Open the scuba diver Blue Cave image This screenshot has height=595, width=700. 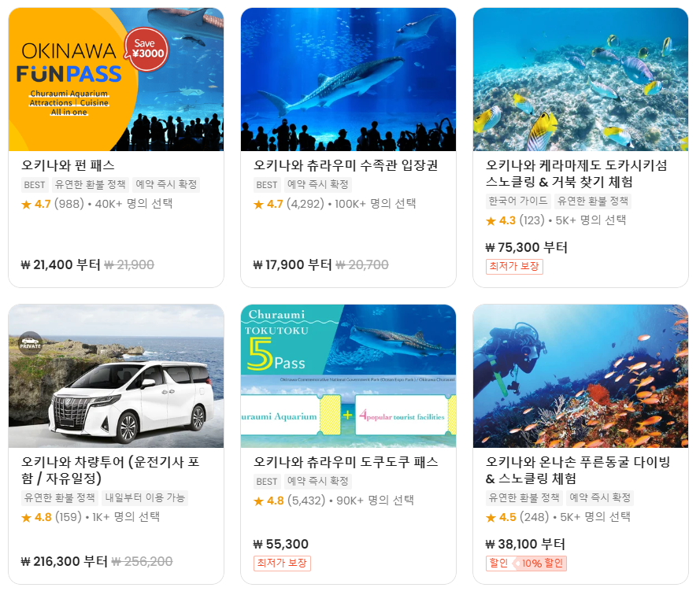click(x=580, y=376)
